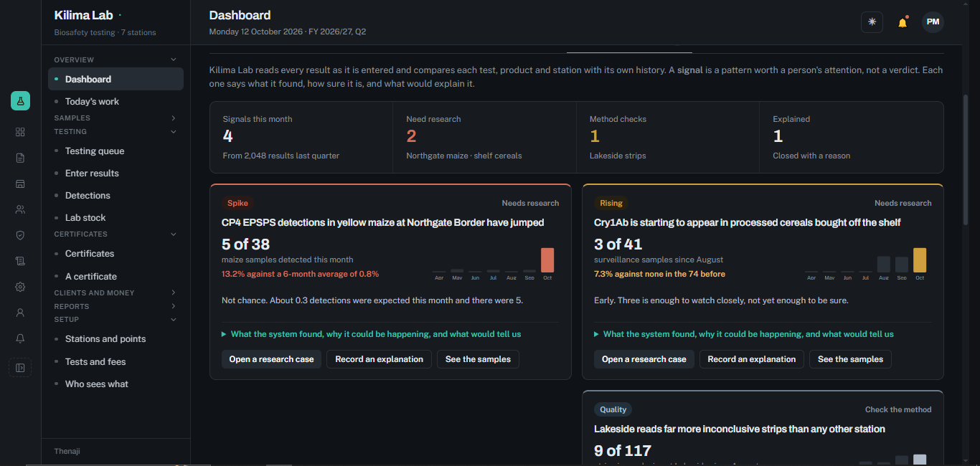The image size is (980, 466).
Task: Open a research case for Cry1Ab
Action: [644, 359]
